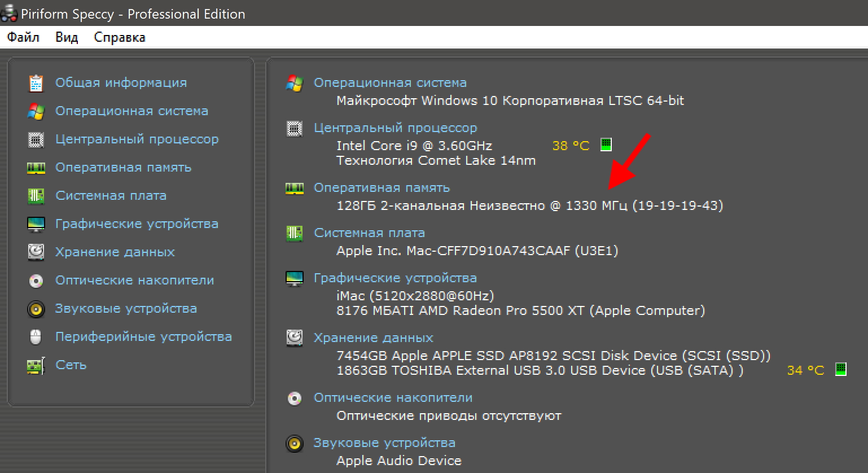The width and height of the screenshot is (868, 473).
Task: Open Системная плата heading link in summary
Action: point(369,233)
